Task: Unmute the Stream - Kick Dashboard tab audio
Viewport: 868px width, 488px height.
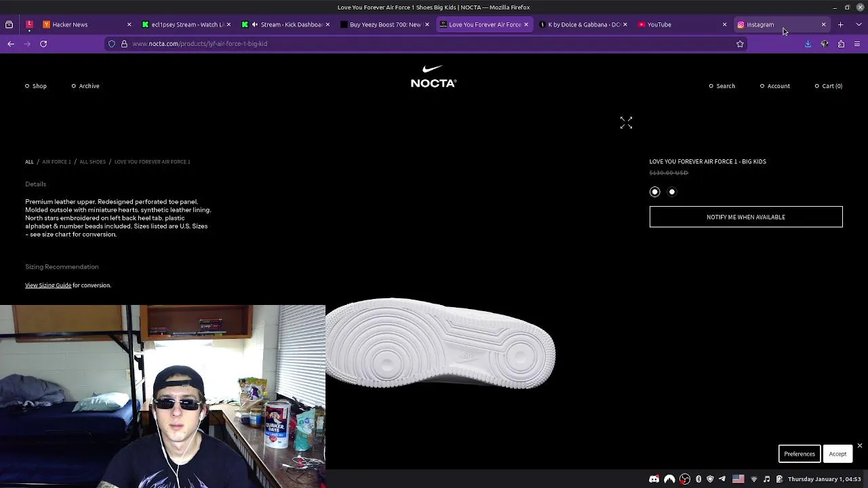Action: tap(255, 24)
